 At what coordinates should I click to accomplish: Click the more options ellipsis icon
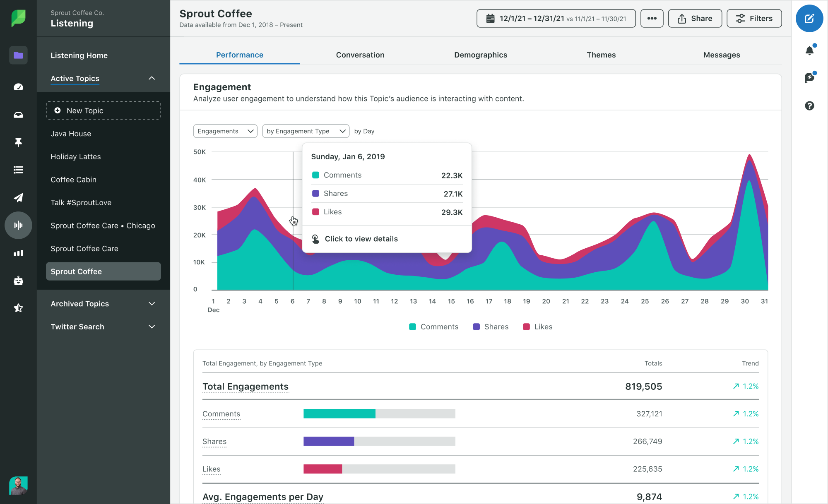(x=650, y=19)
